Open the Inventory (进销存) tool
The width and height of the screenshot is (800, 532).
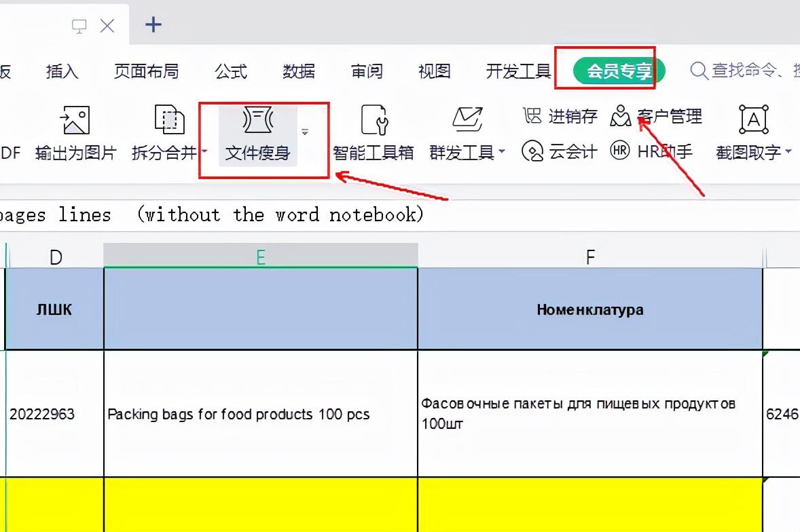tap(560, 116)
